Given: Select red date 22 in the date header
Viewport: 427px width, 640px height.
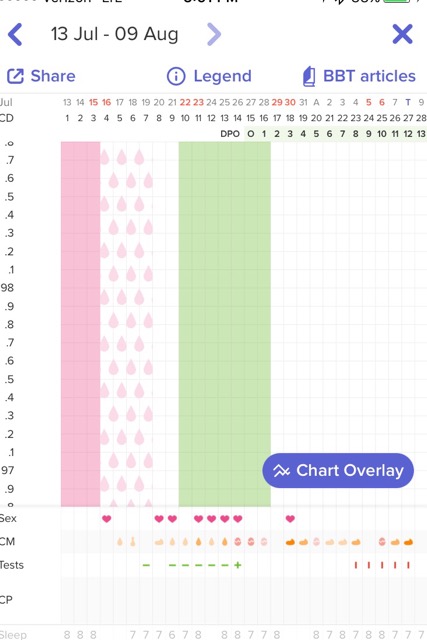Looking at the screenshot, I should (x=185, y=102).
